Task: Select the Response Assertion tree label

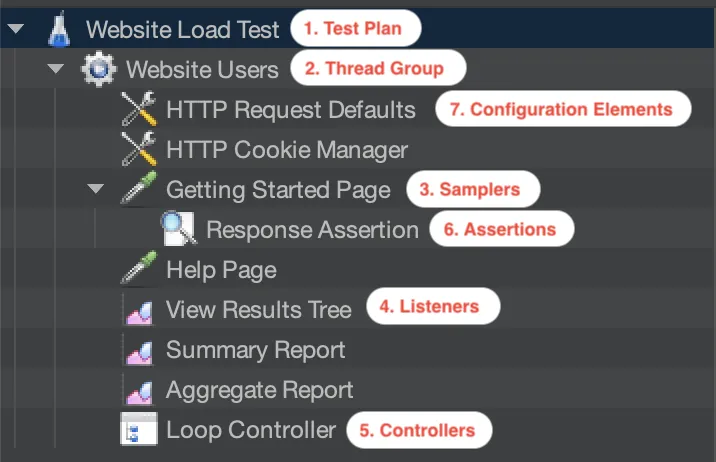Action: pos(312,230)
